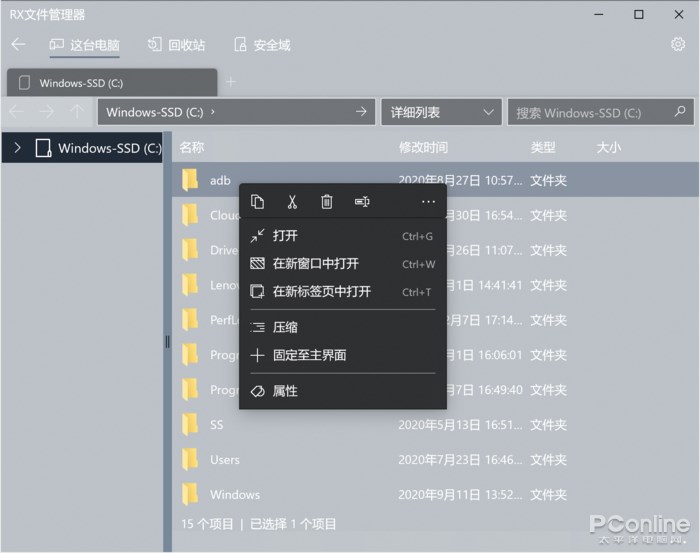
Task: Open the 详细列表 view mode dropdown
Action: 442,112
